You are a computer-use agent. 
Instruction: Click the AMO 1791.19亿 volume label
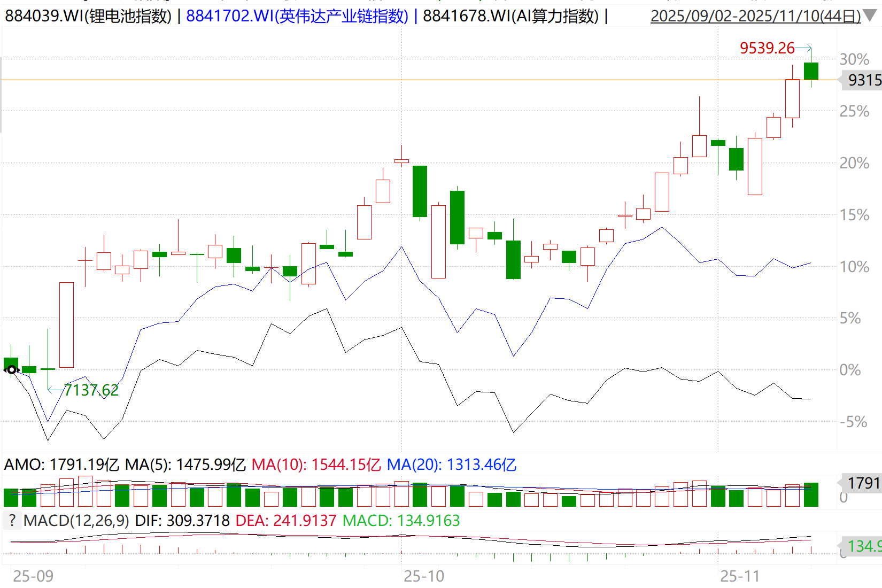[61, 465]
